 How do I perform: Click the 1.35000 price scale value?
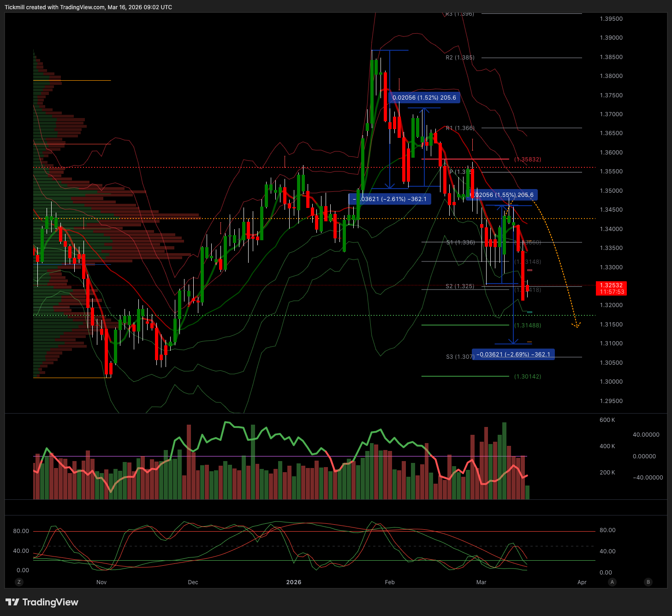click(x=611, y=191)
